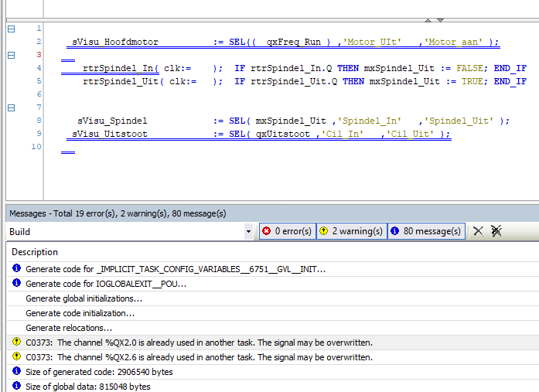Click info icon beside 'Size of generated code'

[17, 372]
